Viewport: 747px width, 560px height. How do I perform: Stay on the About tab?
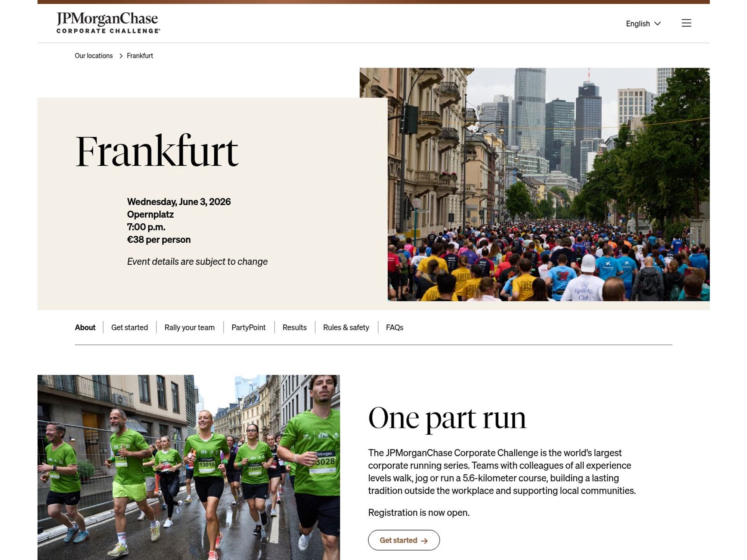(x=85, y=327)
